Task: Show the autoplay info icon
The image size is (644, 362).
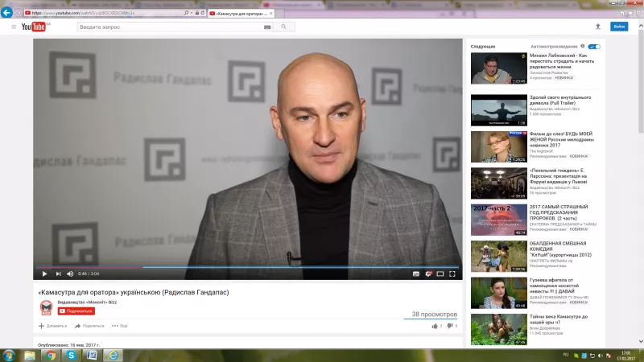Action: (x=582, y=46)
